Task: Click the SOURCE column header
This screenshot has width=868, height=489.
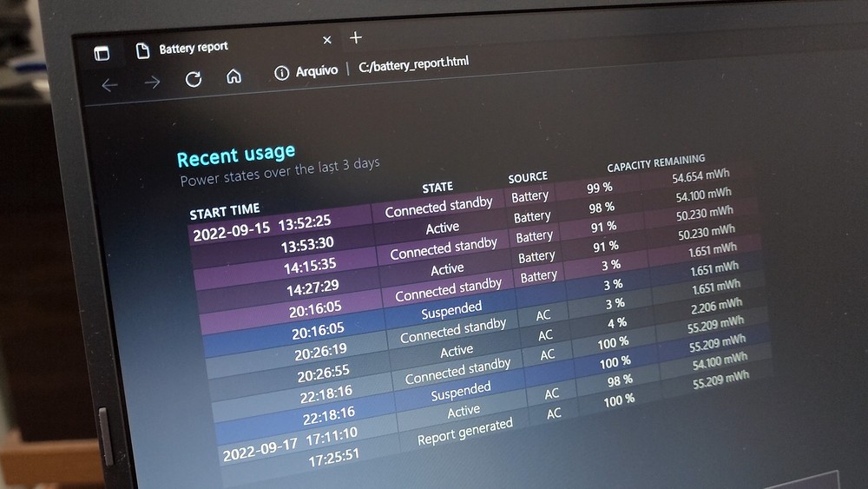Action: click(x=528, y=177)
